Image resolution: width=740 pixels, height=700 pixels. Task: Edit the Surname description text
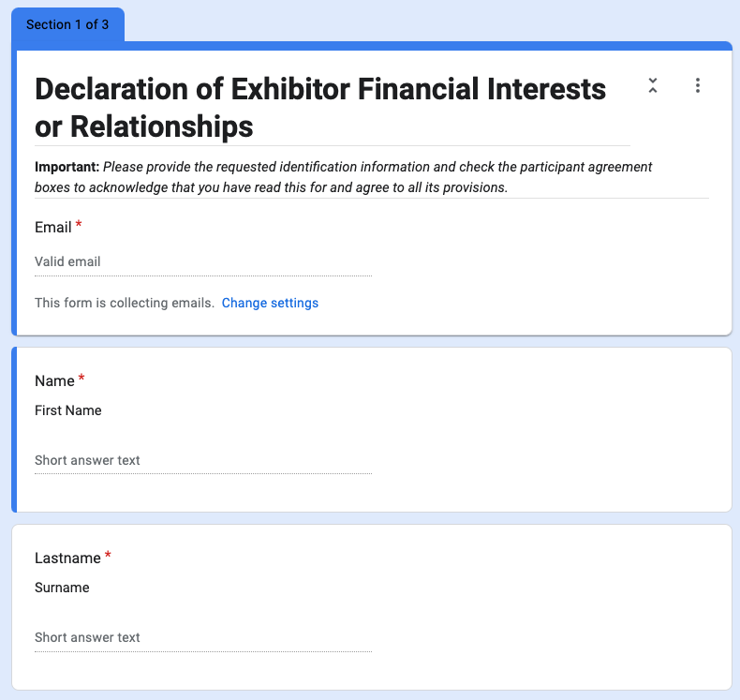pyautogui.click(x=62, y=588)
